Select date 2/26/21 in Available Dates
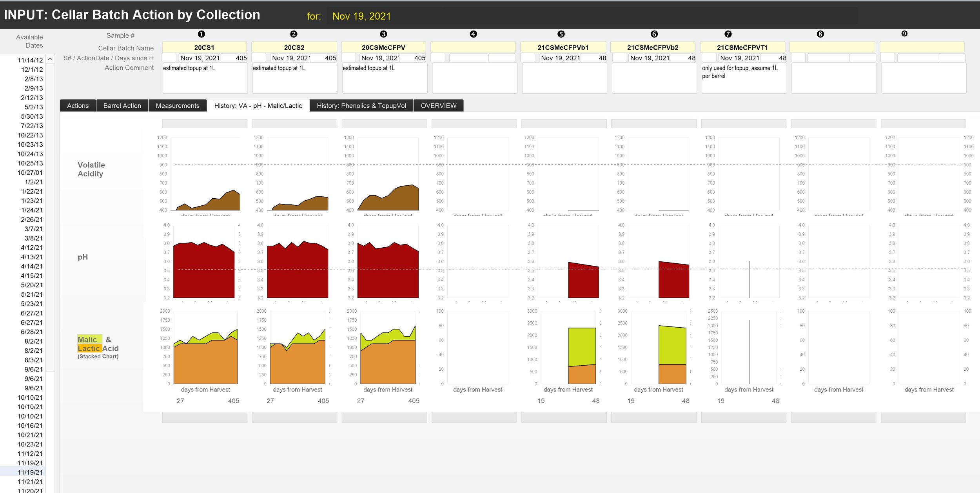This screenshot has width=980, height=493. [32, 219]
